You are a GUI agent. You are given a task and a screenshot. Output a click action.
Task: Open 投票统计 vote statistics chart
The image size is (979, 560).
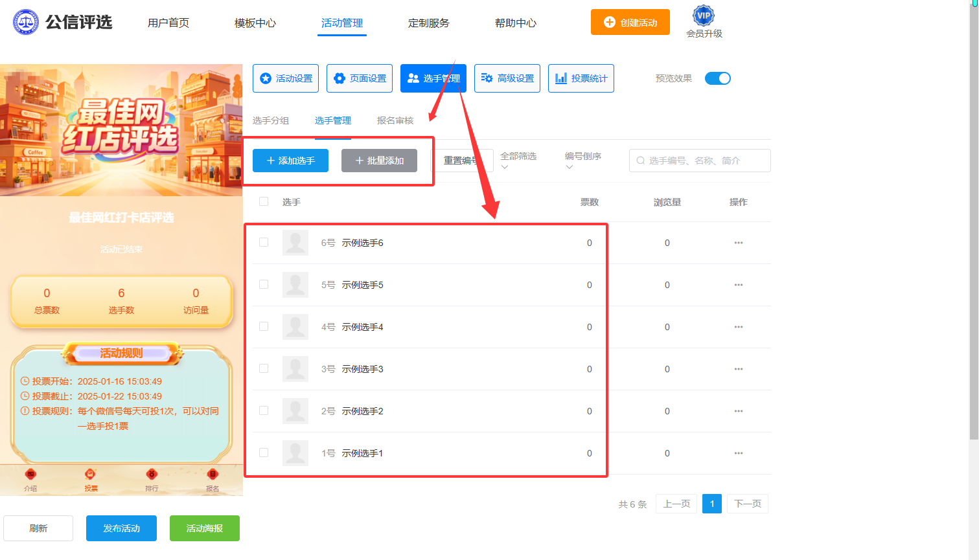[x=581, y=78]
